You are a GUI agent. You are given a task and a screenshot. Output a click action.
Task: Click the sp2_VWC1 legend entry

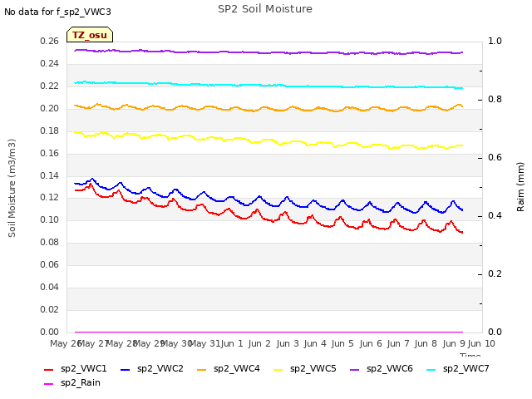tap(76, 368)
